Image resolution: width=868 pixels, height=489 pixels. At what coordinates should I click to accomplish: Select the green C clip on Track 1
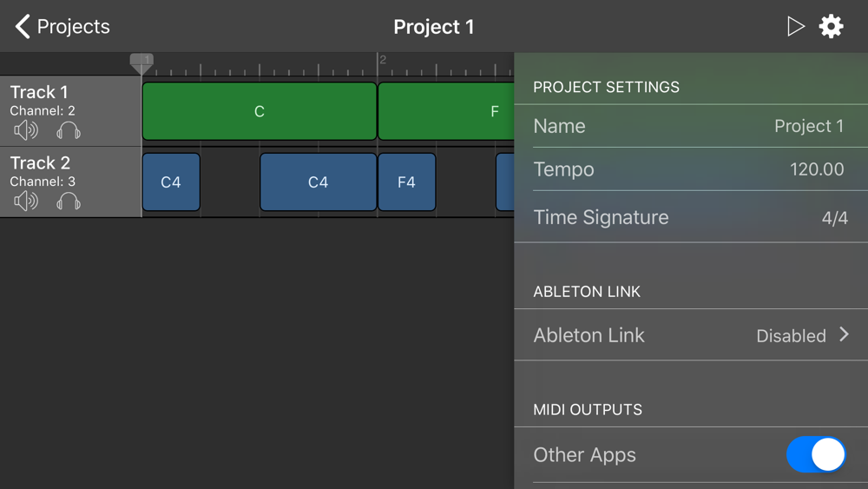pos(259,111)
